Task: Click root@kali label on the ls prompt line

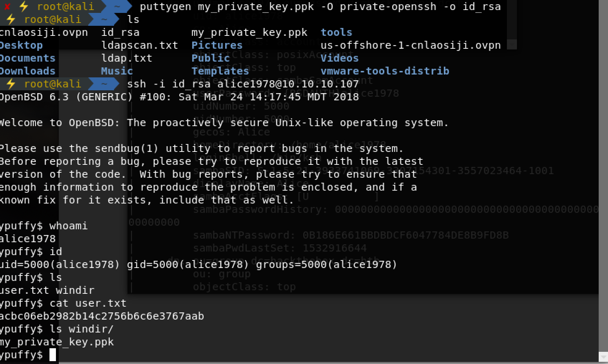Action: point(53,19)
